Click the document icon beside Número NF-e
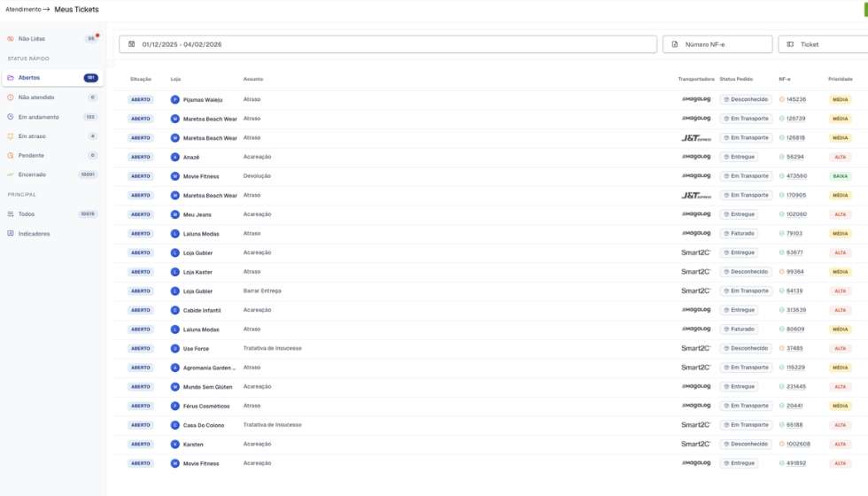Image resolution: width=868 pixels, height=496 pixels. coord(675,44)
